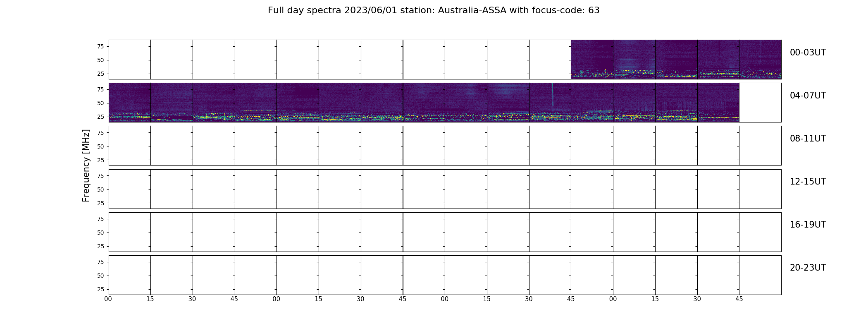Click the 50 tick label of the 12-15UT row

100,189
